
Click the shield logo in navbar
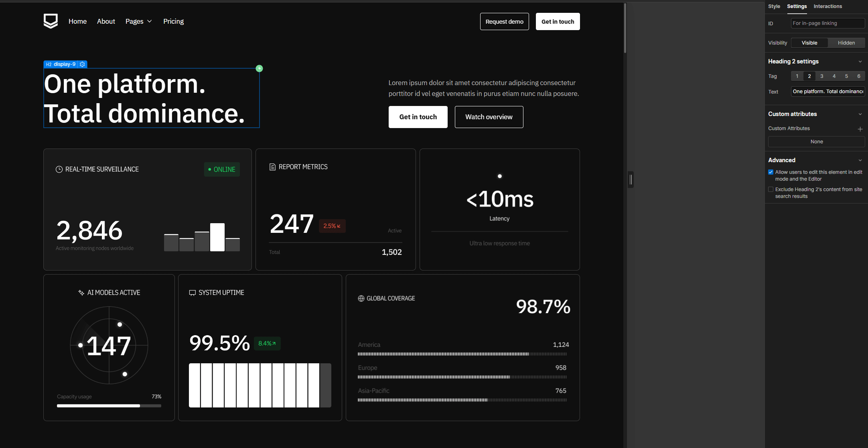tap(51, 21)
